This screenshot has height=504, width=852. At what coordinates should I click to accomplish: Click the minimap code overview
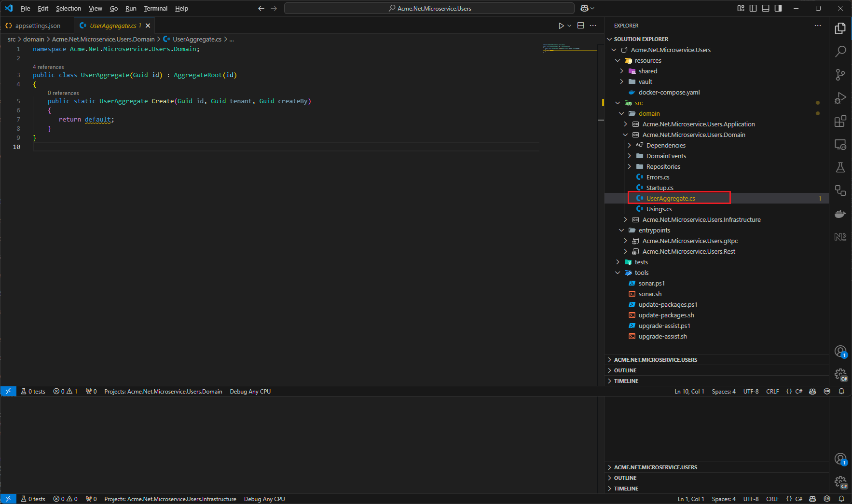tap(569, 48)
